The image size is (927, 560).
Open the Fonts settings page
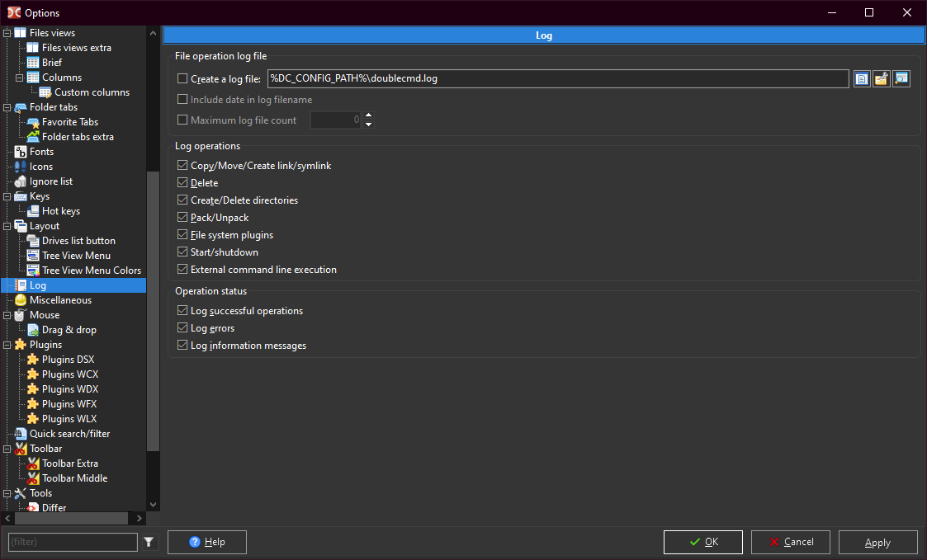coord(41,152)
